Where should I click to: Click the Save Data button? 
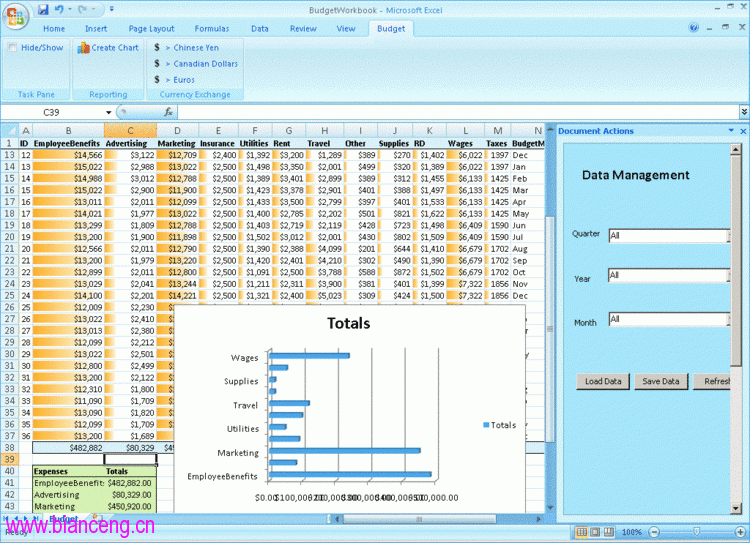point(661,381)
